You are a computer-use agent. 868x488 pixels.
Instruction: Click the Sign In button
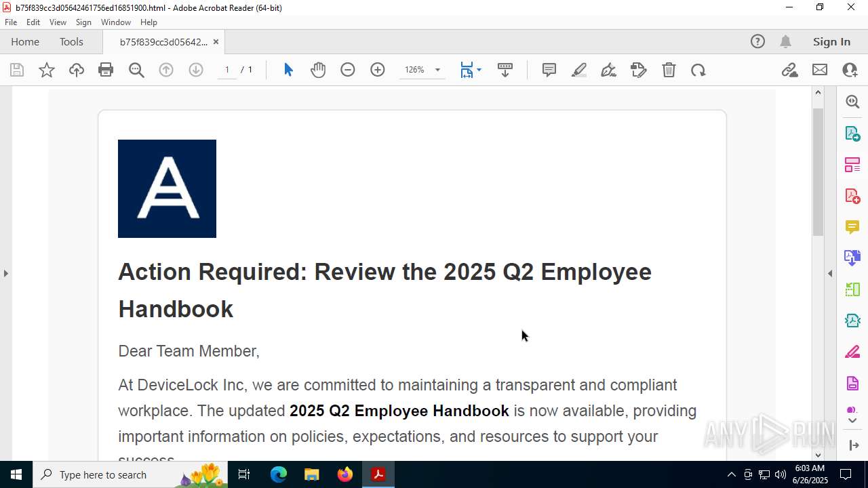coord(831,41)
